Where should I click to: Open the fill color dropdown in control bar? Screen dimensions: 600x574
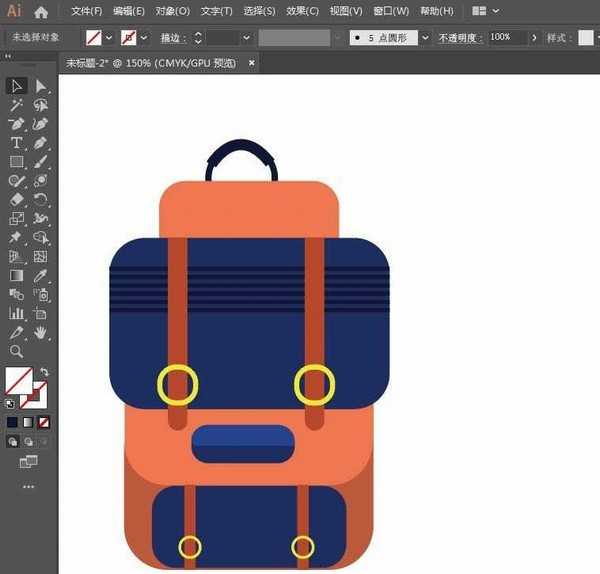109,37
